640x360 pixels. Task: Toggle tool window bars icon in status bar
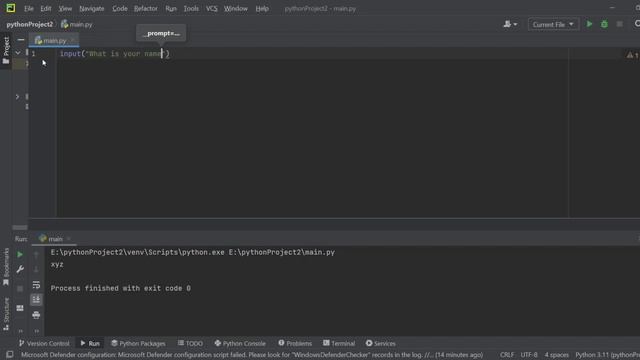tap(9, 355)
